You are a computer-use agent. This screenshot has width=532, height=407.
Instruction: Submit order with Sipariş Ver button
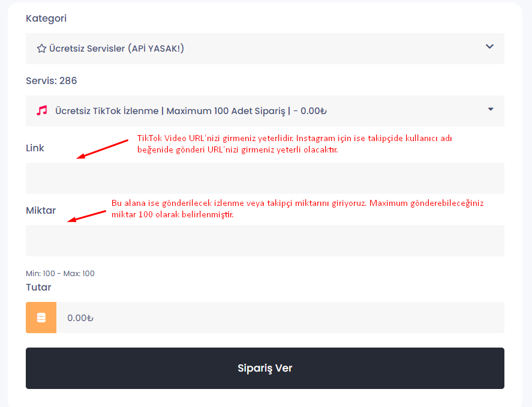tap(265, 368)
